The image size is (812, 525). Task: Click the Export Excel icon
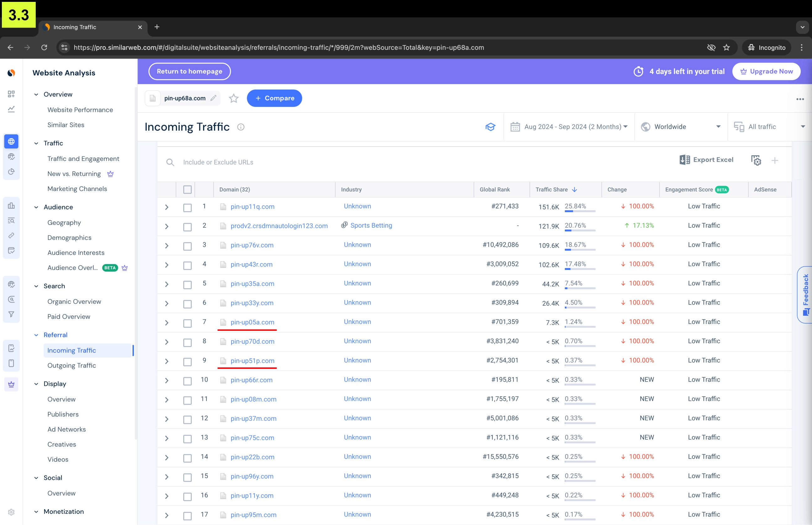tap(684, 160)
